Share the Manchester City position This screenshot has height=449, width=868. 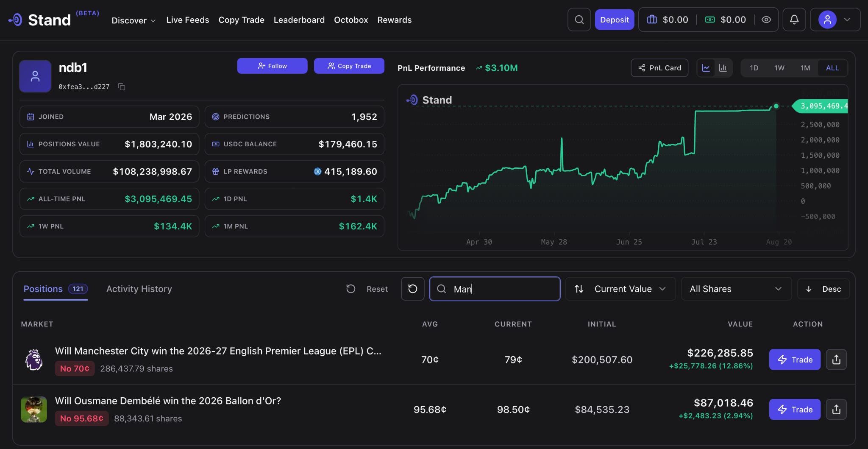pyautogui.click(x=836, y=360)
